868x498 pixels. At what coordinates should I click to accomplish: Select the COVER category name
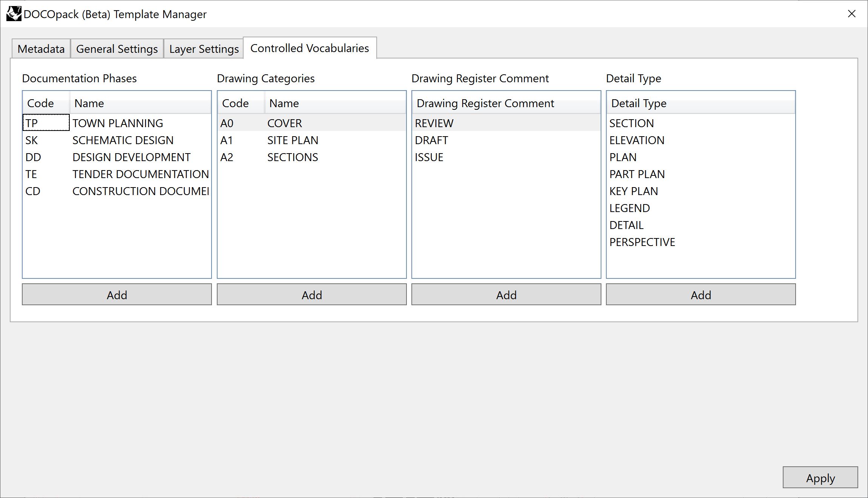[335, 123]
